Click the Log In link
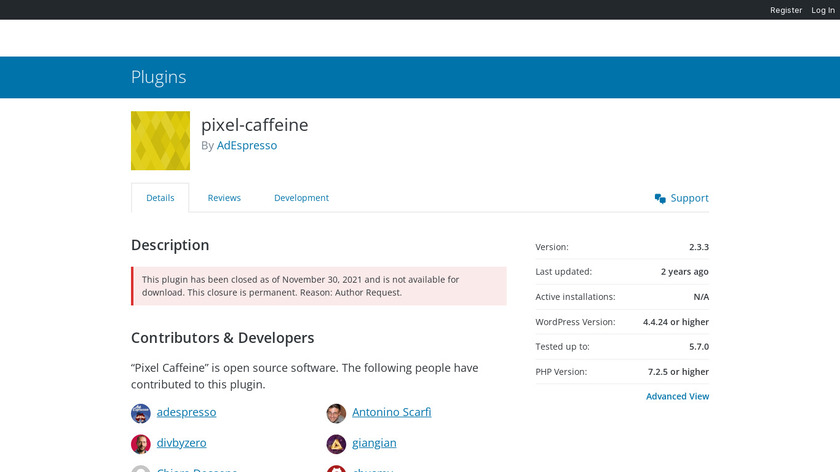The height and width of the screenshot is (472, 840). click(824, 10)
